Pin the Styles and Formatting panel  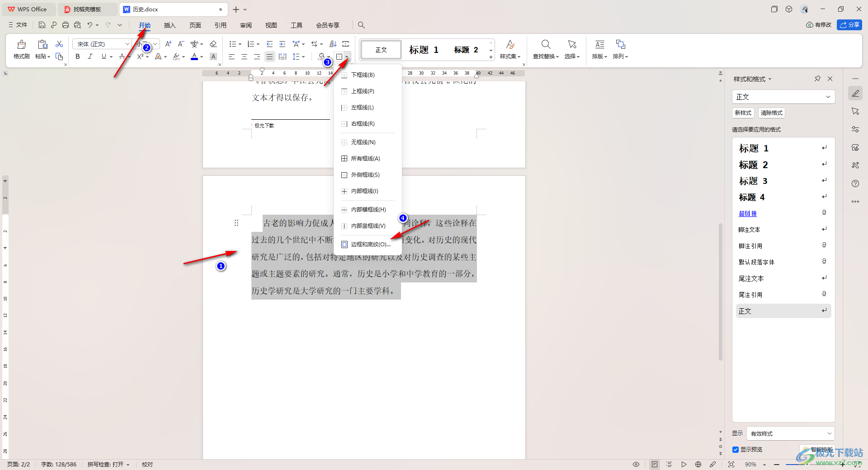[817, 79]
